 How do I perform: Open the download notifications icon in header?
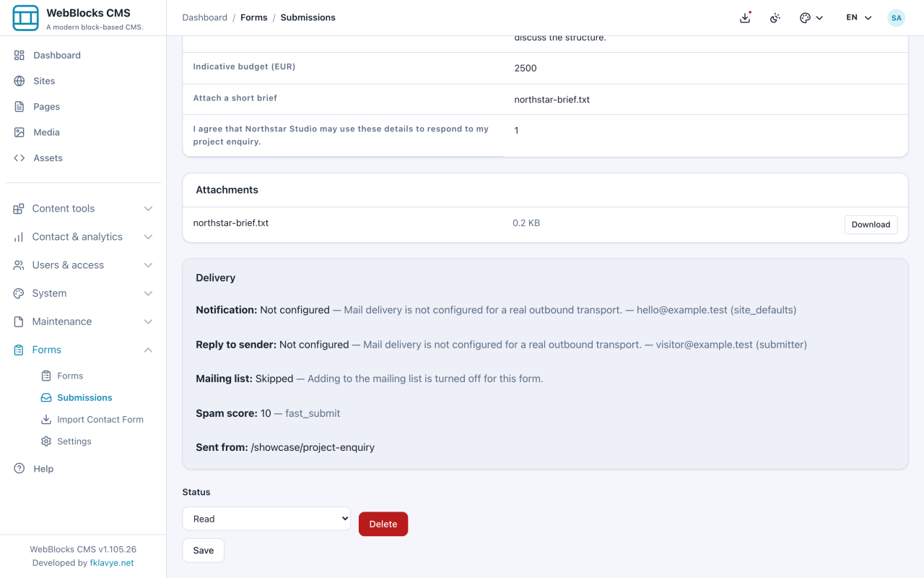point(745,17)
